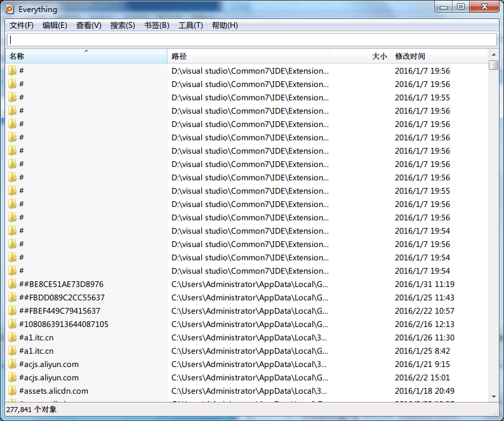Click folder icon of ##BE8CE51AE73D8976
Image resolution: width=504 pixels, height=421 pixels.
12,284
